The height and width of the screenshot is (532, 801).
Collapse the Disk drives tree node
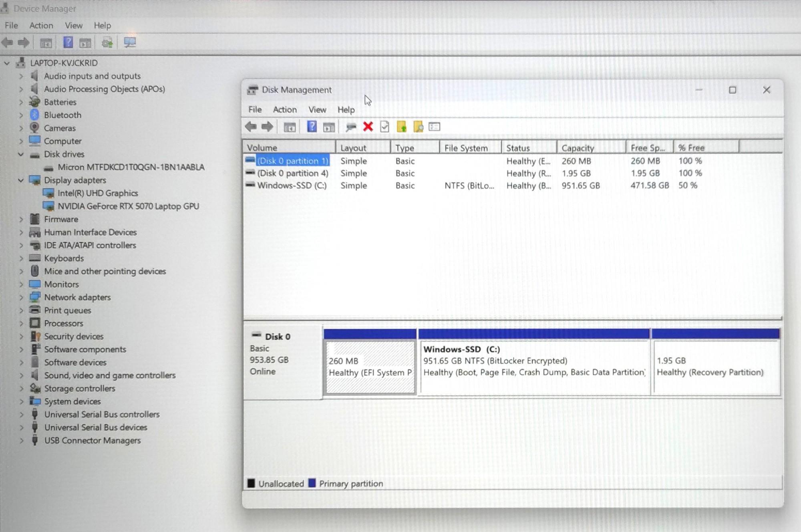tap(21, 154)
